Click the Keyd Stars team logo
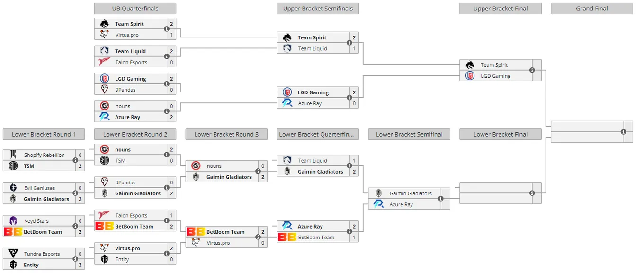 coord(13,221)
